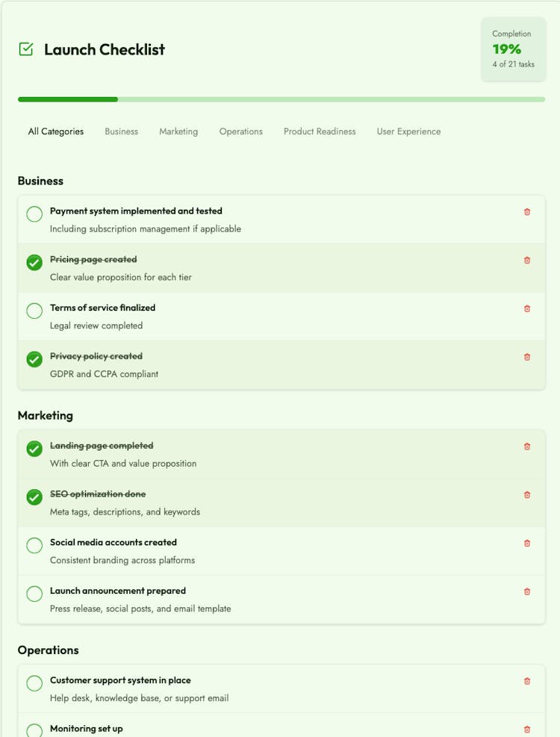This screenshot has height=737, width=560.
Task: Open the Marketing category tab
Action: (x=178, y=131)
